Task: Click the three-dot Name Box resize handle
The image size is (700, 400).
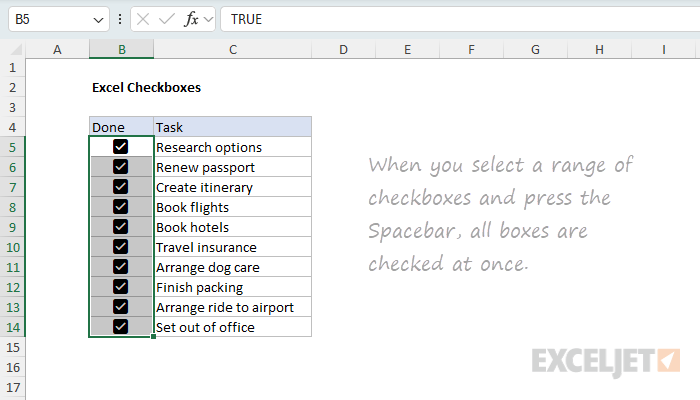Action: (120, 19)
